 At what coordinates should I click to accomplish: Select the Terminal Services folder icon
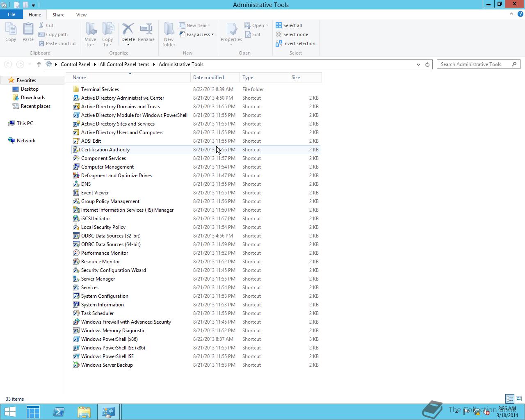[76, 89]
